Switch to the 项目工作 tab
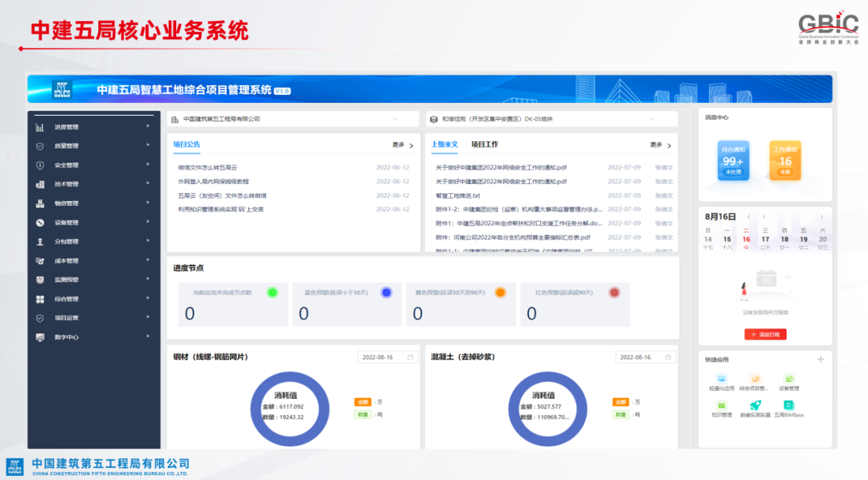Image resolution: width=868 pixels, height=480 pixels. click(x=485, y=145)
